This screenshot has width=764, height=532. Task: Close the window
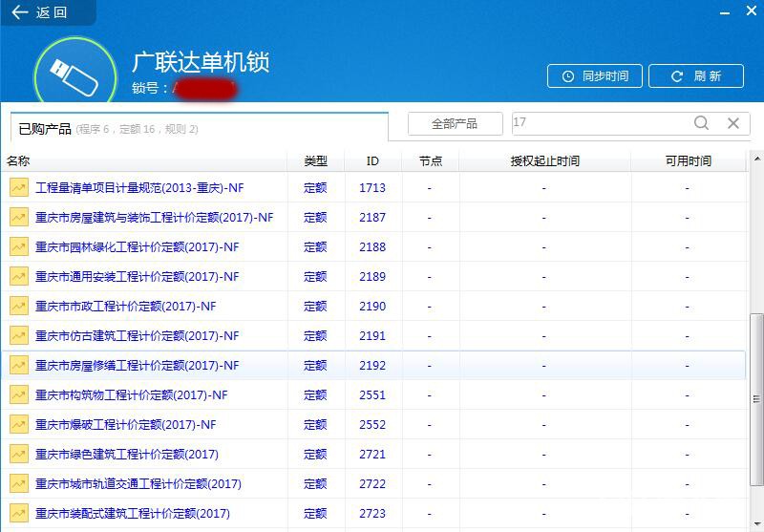(752, 11)
